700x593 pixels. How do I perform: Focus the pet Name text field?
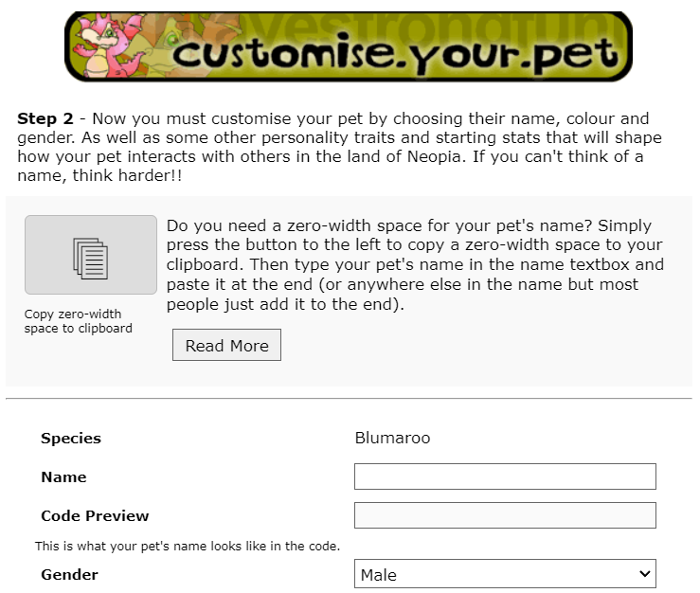[x=505, y=476]
